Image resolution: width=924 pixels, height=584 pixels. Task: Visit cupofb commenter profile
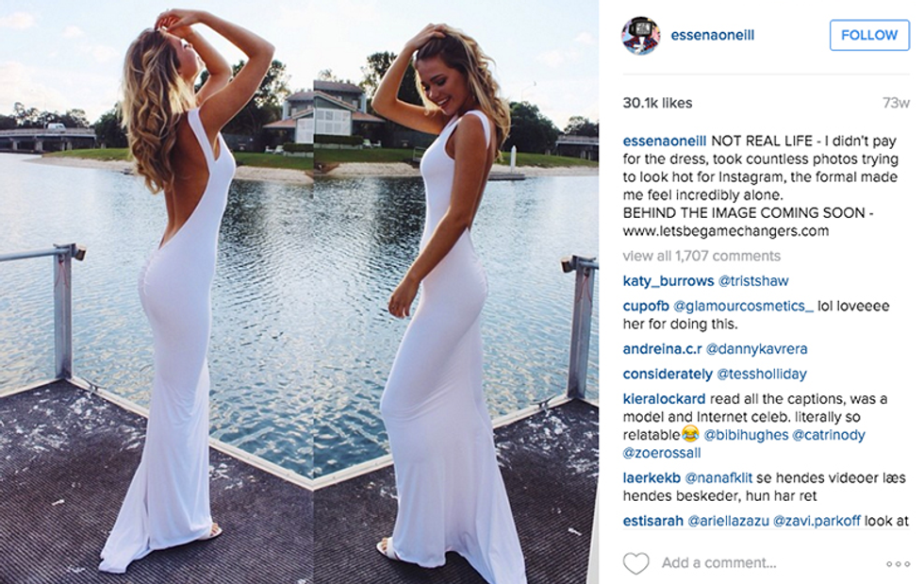(646, 307)
